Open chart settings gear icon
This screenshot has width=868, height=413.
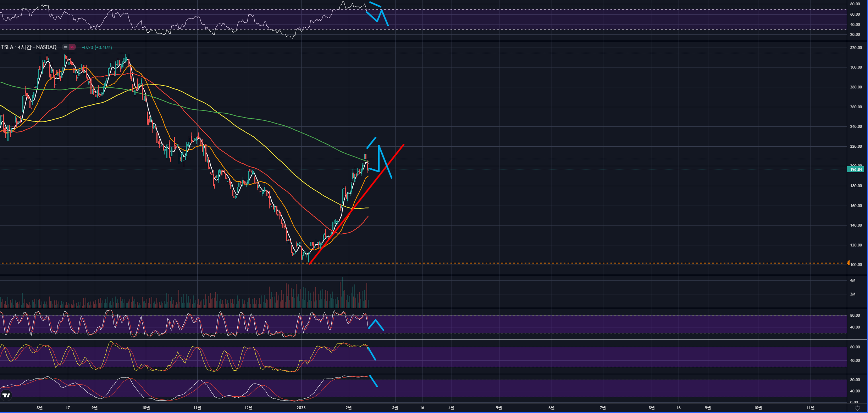[x=857, y=408]
